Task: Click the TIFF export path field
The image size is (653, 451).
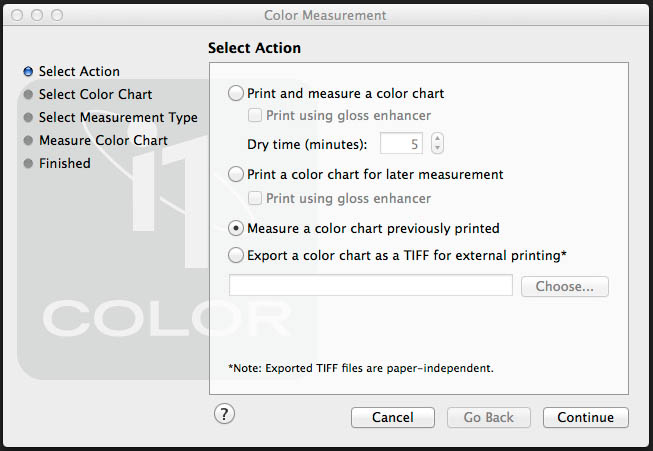Action: coord(371,286)
